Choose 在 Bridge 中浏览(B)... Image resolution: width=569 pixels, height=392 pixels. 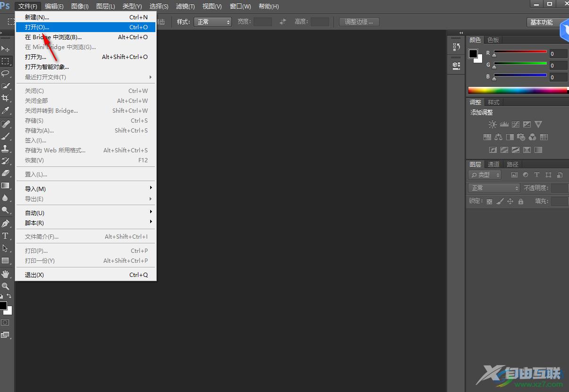coord(86,37)
